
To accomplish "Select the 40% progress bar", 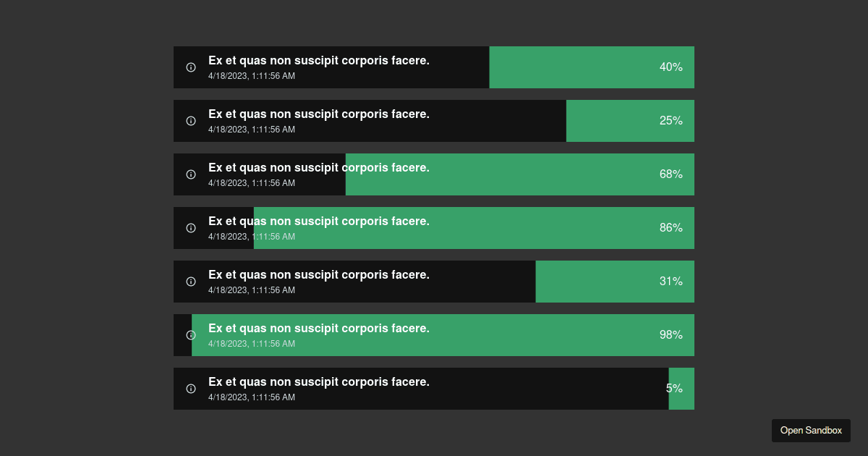I will [434, 67].
